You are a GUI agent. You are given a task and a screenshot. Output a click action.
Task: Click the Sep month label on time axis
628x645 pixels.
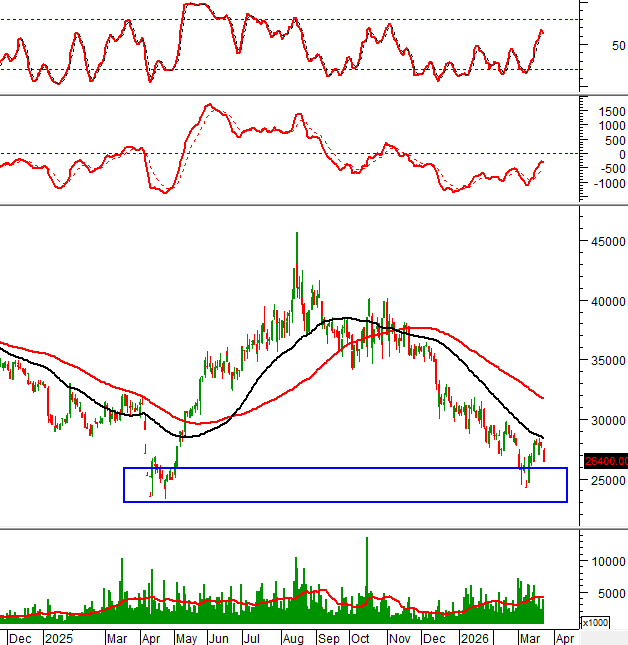328,637
